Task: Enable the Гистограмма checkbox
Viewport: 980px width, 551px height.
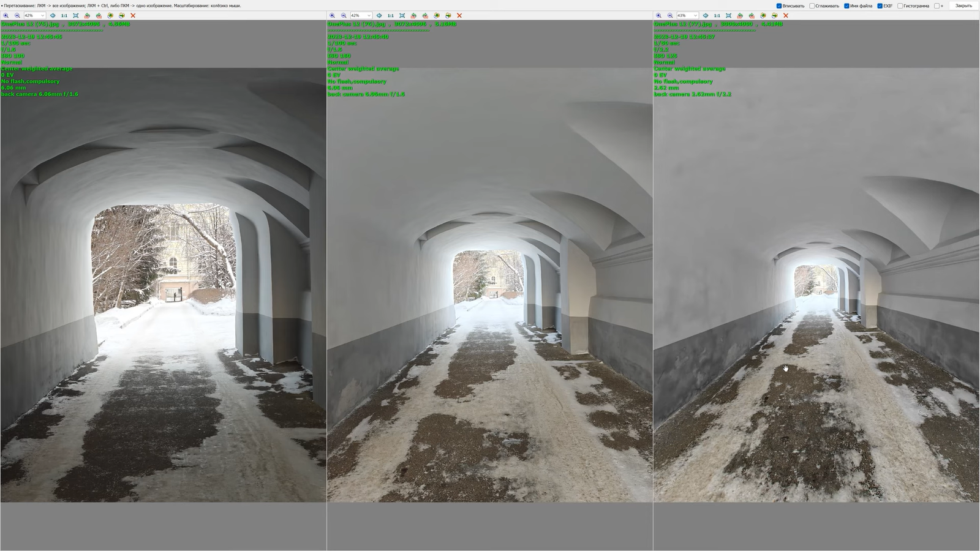Action: 900,6
